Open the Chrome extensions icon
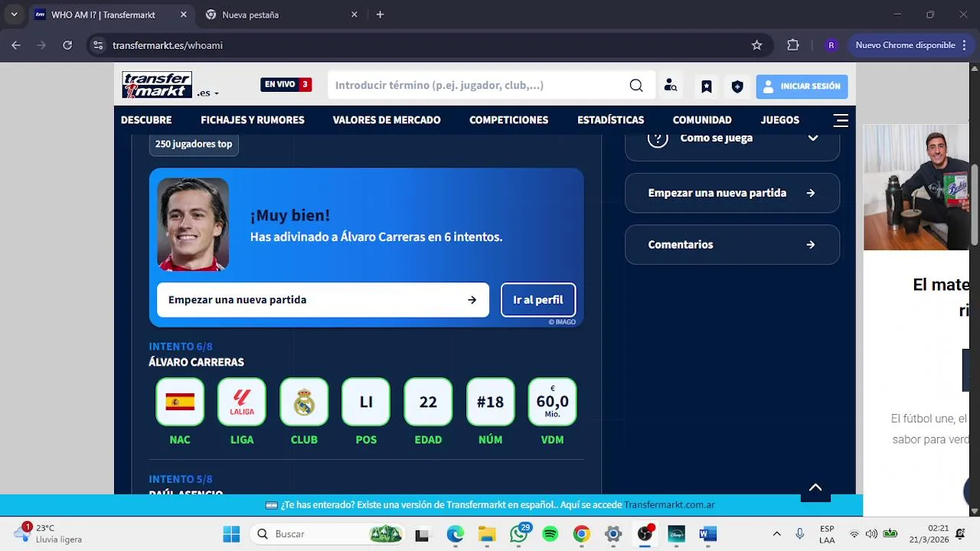980x551 pixels. click(x=793, y=45)
